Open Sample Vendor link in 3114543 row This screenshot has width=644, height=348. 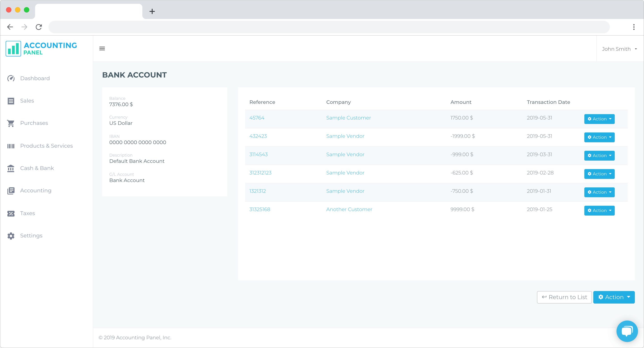click(345, 154)
